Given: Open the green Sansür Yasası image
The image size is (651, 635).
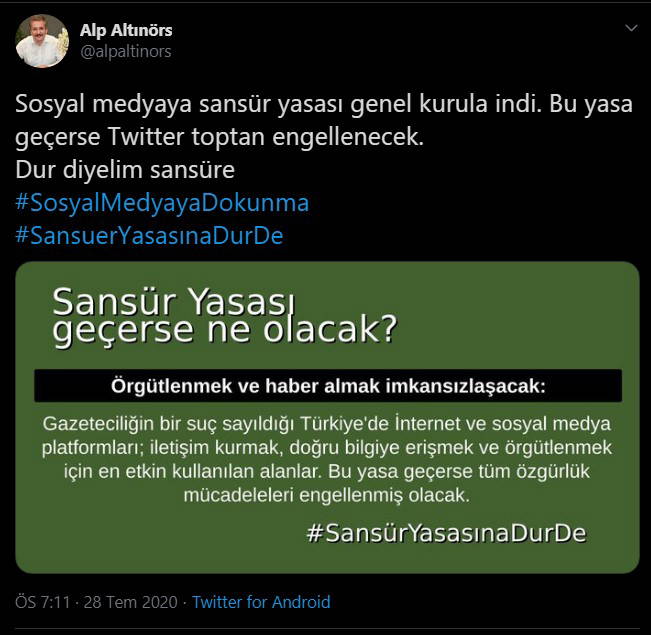Looking at the screenshot, I should pos(327,417).
